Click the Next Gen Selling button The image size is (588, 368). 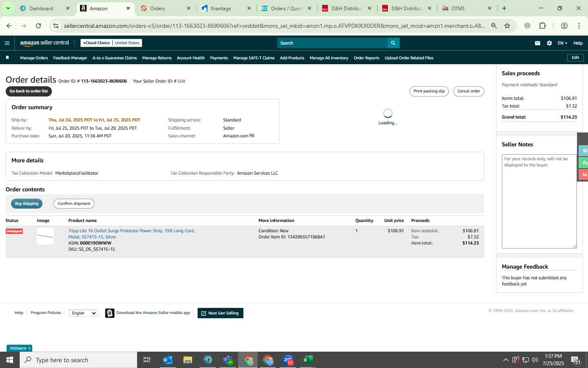[220, 313]
